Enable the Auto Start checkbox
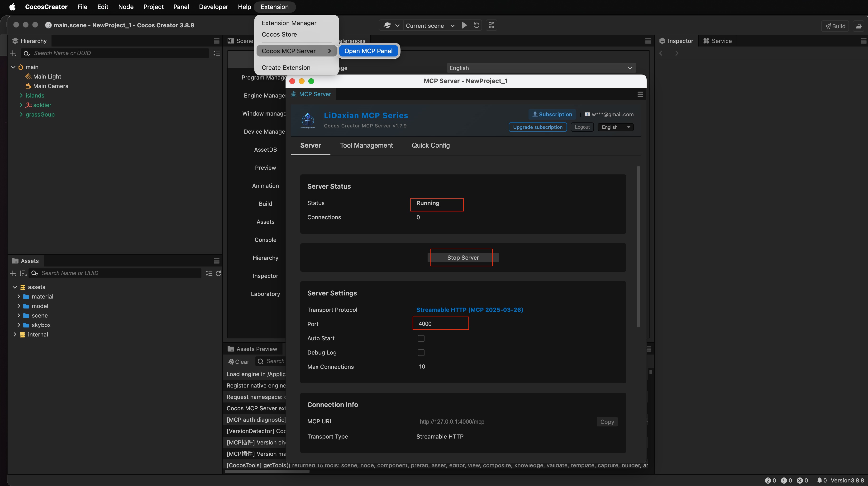The height and width of the screenshot is (486, 868). point(421,338)
